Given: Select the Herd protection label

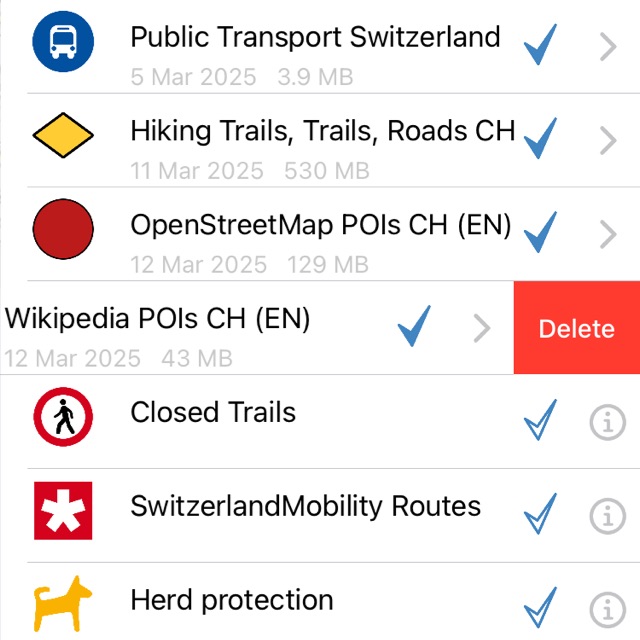Looking at the screenshot, I should tap(232, 600).
